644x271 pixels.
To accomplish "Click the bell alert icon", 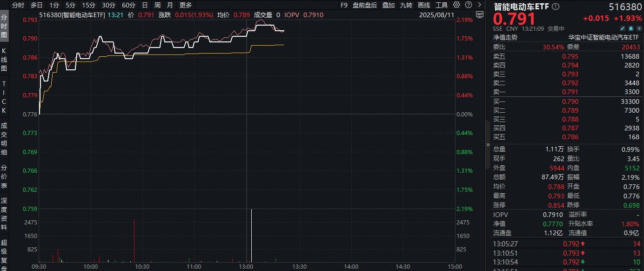I will [x=630, y=28].
